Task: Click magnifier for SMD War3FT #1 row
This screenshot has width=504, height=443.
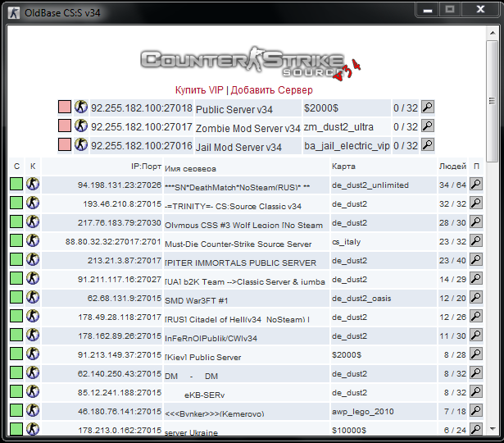Action: click(475, 298)
